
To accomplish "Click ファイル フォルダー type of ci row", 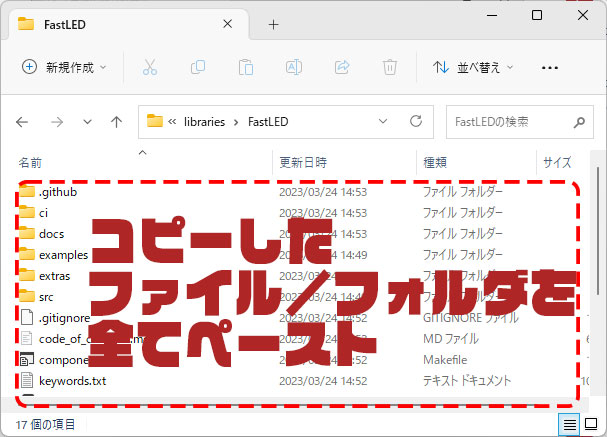I will (x=463, y=213).
